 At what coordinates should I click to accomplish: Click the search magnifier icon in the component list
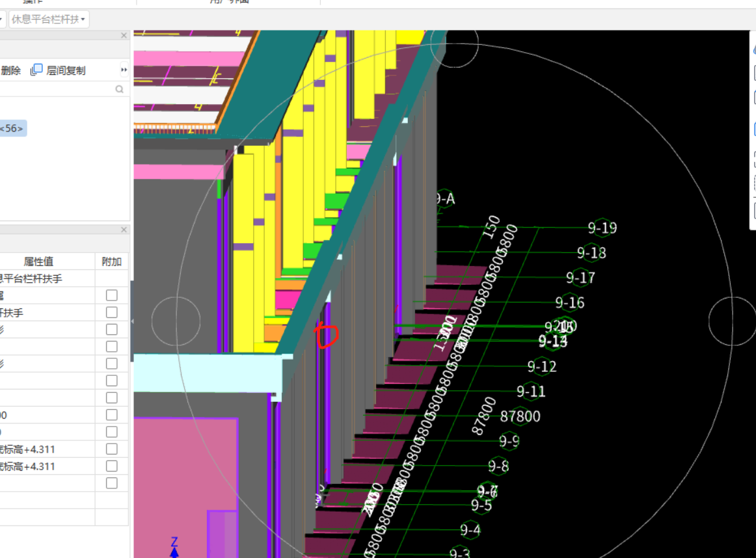click(120, 89)
